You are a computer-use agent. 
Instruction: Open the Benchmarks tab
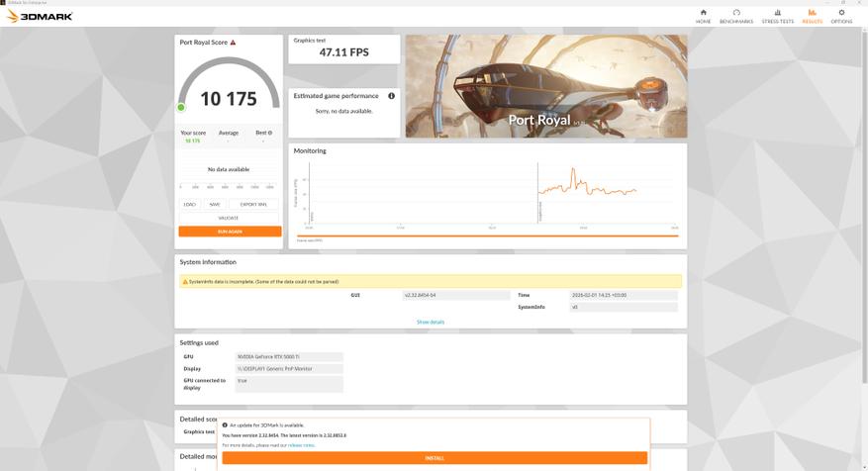pyautogui.click(x=736, y=16)
